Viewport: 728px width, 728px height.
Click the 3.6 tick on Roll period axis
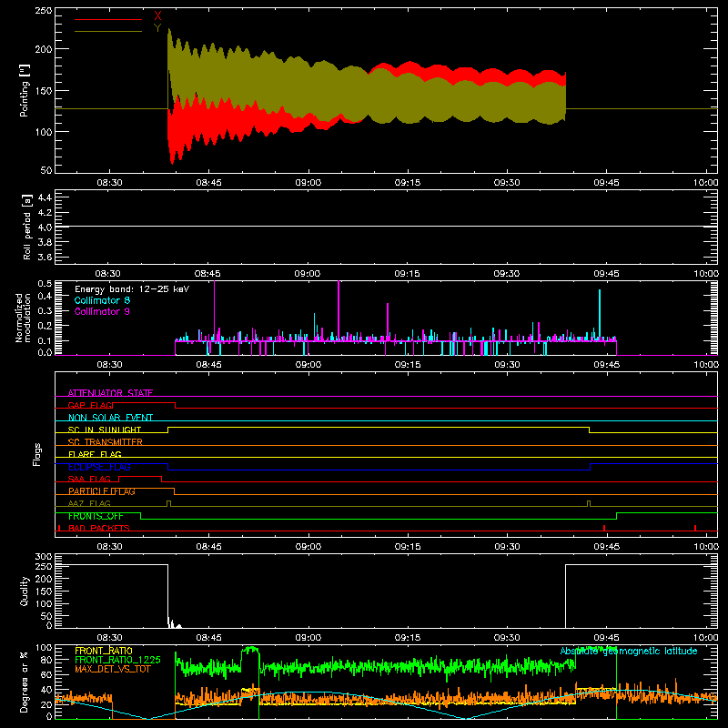pos(45,257)
